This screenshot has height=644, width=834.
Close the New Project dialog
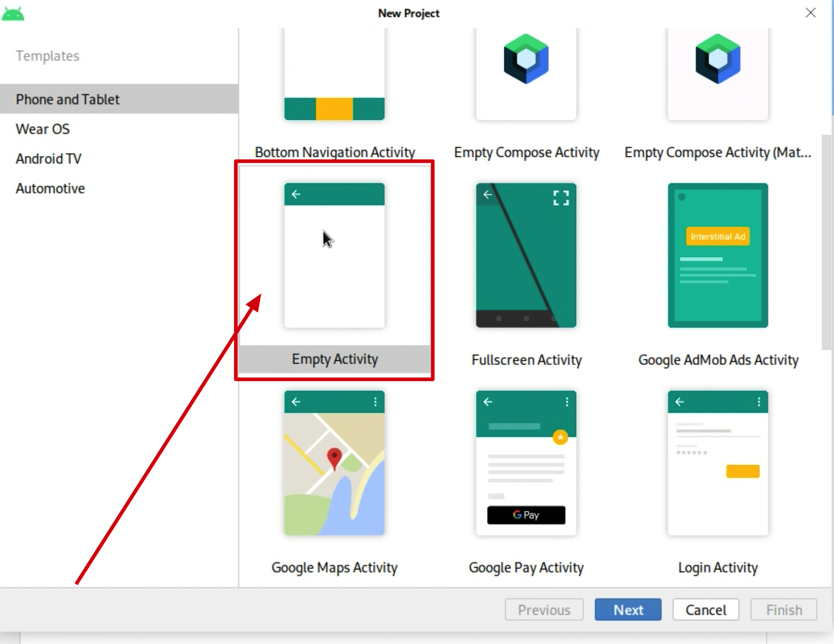click(x=811, y=13)
